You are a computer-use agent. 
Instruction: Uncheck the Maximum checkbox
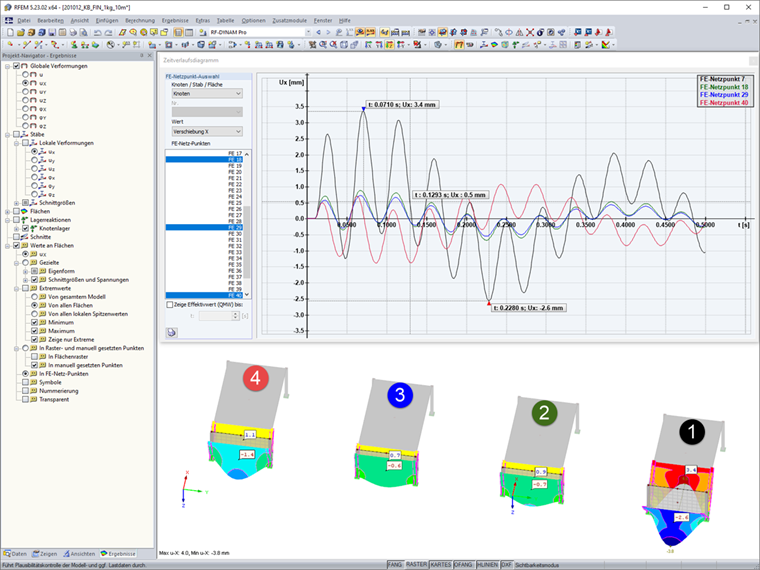coord(34,331)
